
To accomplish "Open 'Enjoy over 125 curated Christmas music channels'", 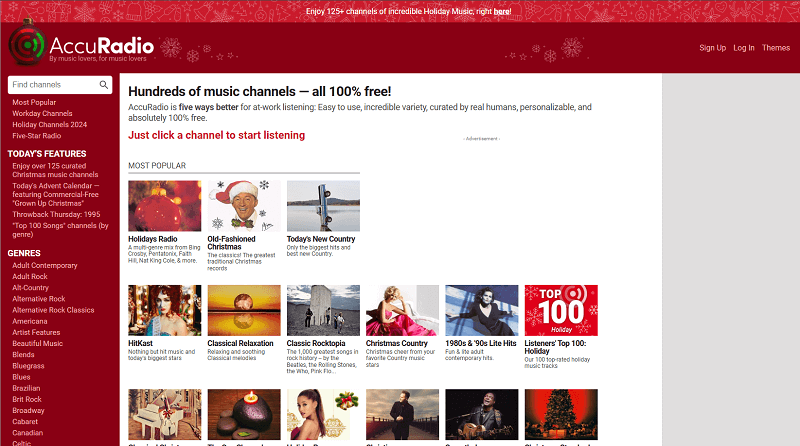I will [55, 170].
